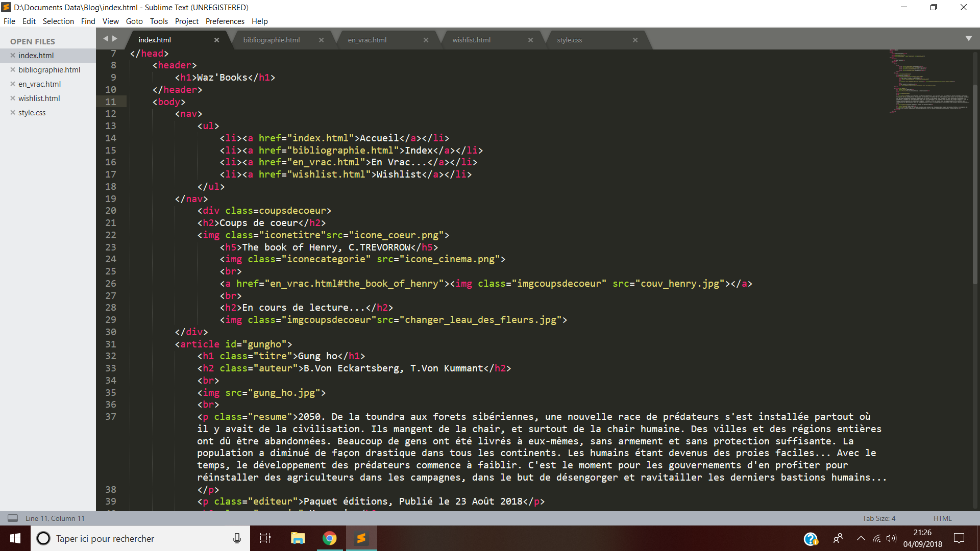Switch to the en_vrac.html tab

click(367, 40)
